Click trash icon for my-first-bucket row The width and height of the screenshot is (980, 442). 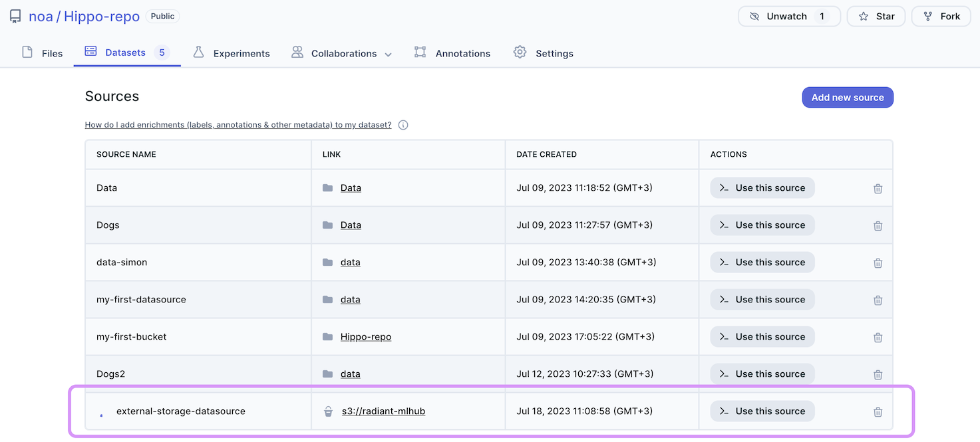[x=878, y=338]
